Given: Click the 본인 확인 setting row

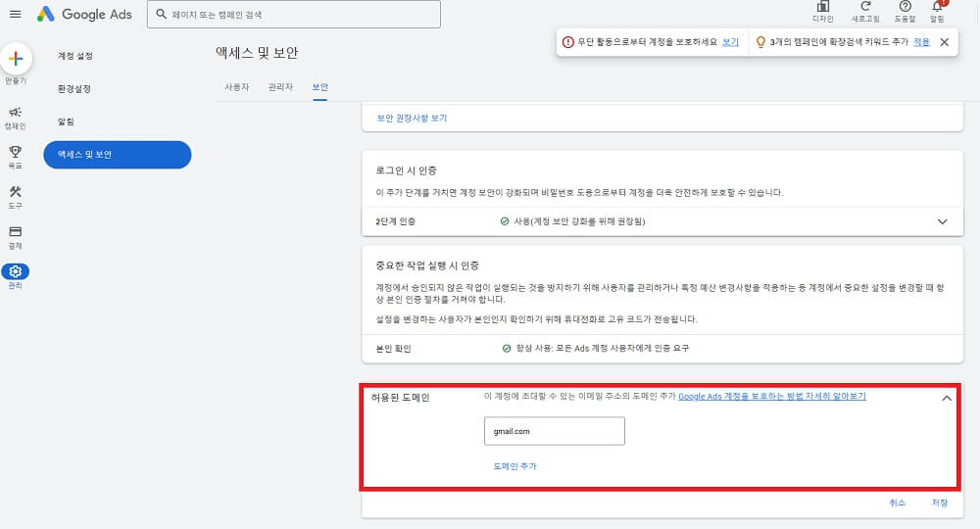Looking at the screenshot, I should (661, 349).
